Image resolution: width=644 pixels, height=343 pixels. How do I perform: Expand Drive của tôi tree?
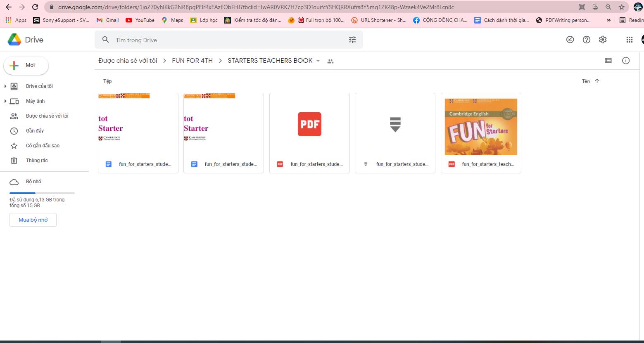(x=5, y=86)
